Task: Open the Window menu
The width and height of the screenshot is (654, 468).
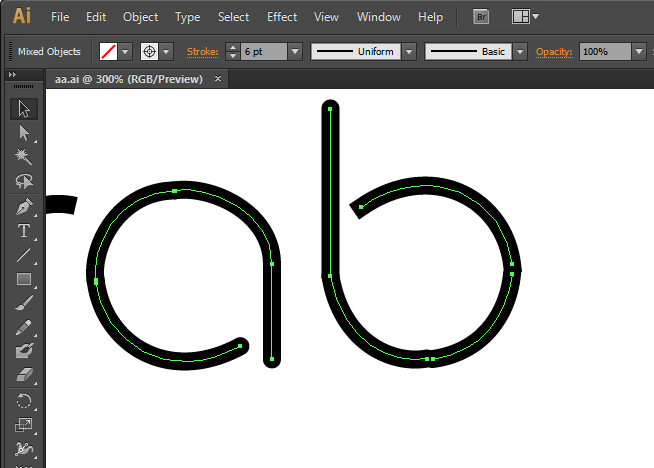Action: [379, 17]
